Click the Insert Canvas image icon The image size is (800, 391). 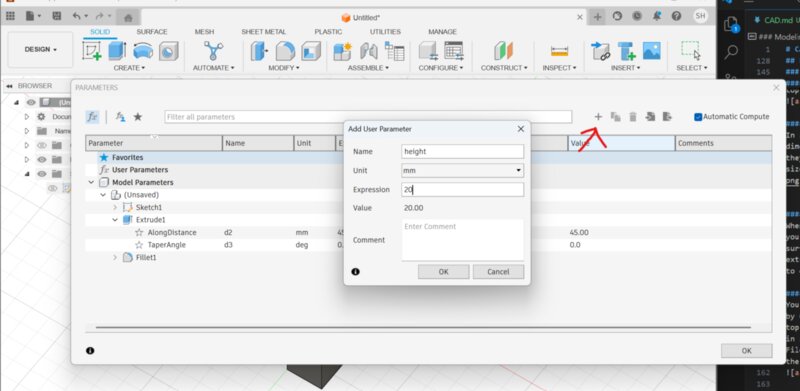point(652,51)
